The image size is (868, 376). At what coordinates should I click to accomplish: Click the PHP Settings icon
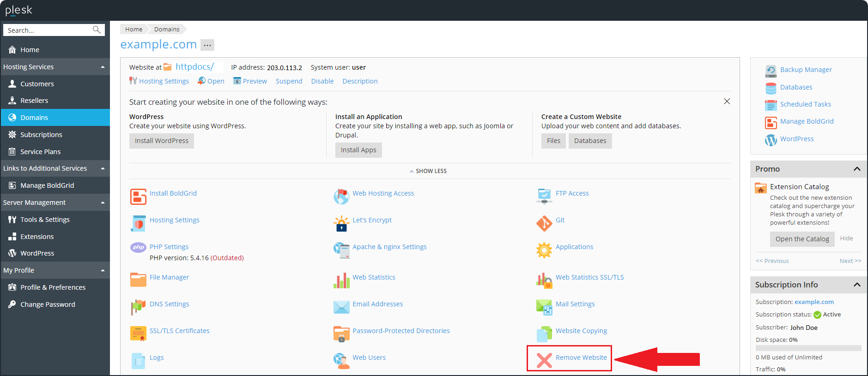[138, 247]
